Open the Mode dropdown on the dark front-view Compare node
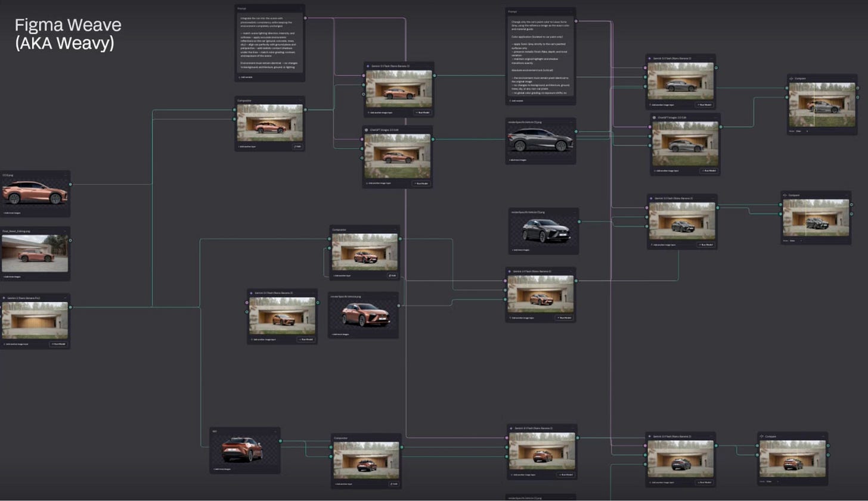This screenshot has width=868, height=501. click(796, 241)
